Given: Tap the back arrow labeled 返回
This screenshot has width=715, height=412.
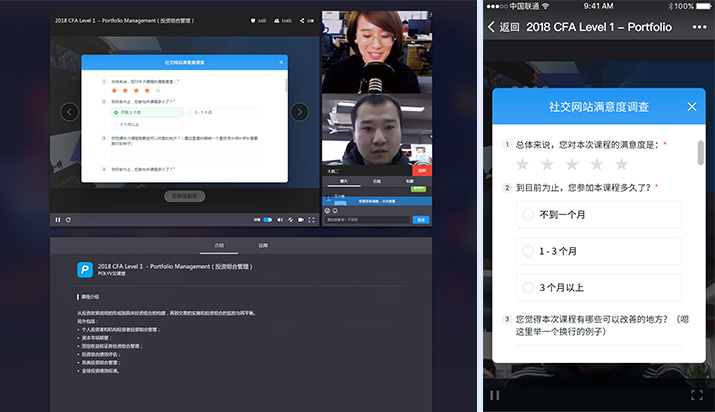Looking at the screenshot, I should [503, 26].
